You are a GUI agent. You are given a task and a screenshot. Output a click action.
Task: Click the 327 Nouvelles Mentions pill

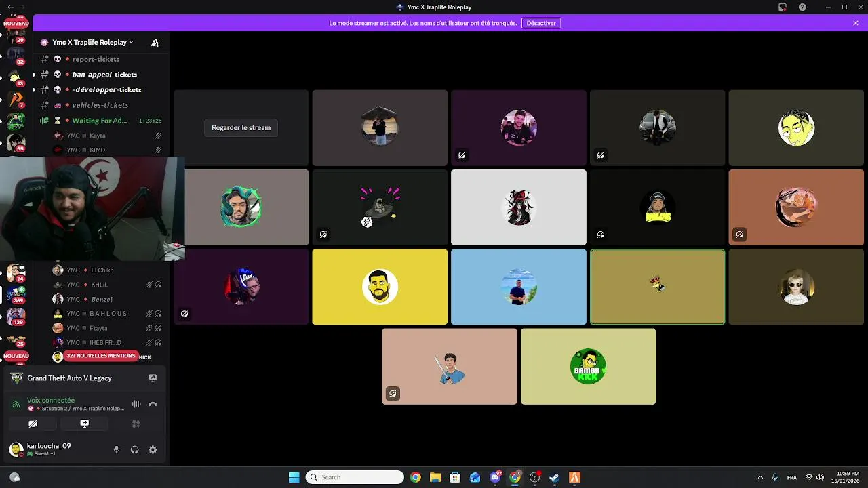pos(101,356)
